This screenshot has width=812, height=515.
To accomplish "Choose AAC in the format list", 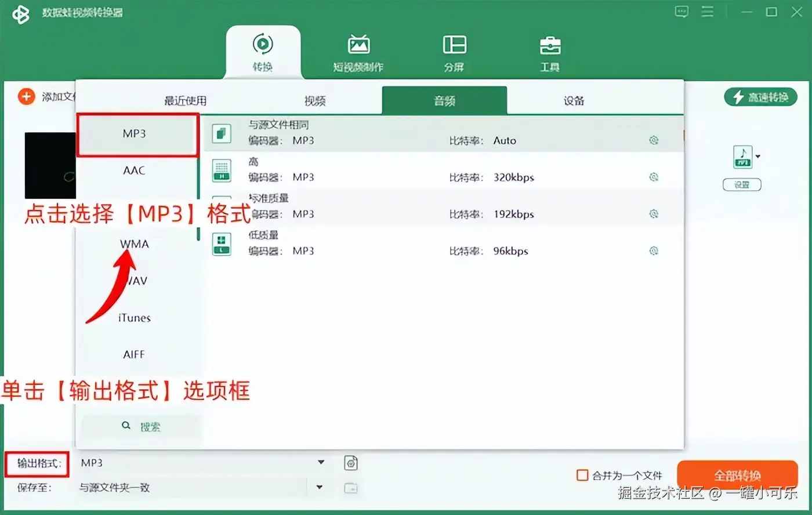I will click(x=134, y=171).
